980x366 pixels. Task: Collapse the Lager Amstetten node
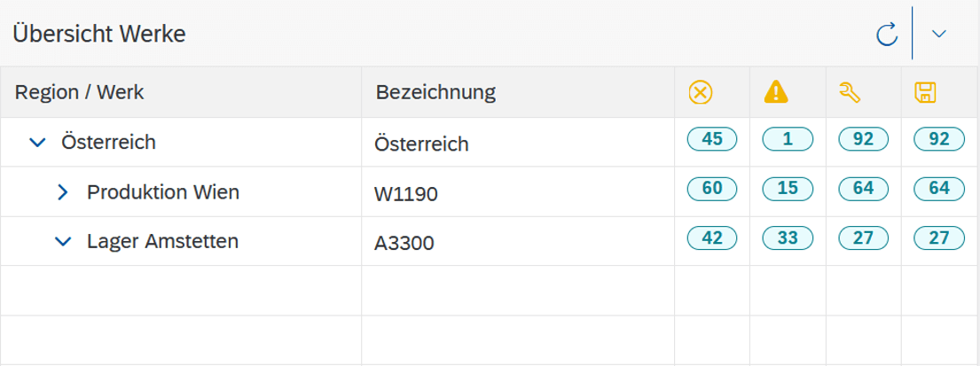63,241
